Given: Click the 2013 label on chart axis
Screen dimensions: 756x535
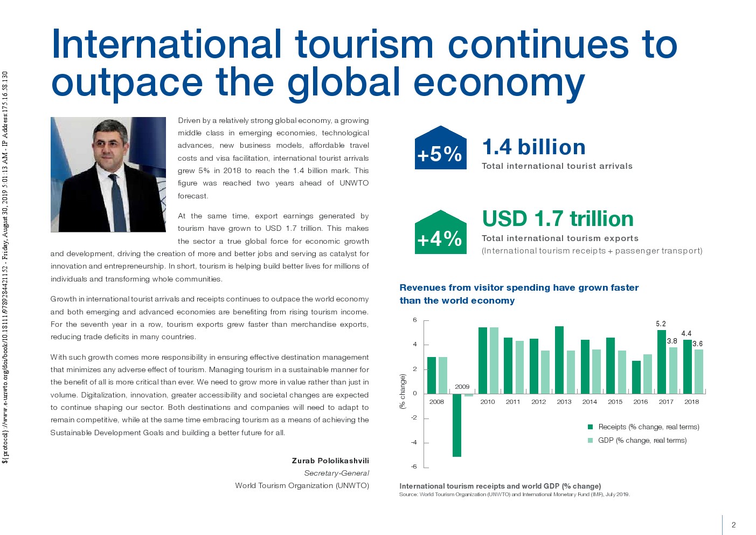Looking at the screenshot, I should coord(564,402).
